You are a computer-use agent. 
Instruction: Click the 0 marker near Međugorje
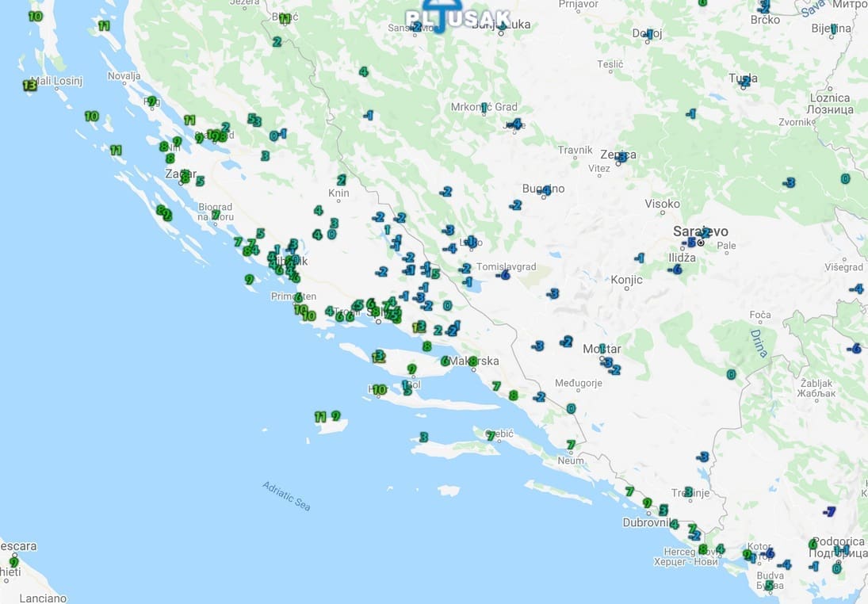pyautogui.click(x=571, y=408)
